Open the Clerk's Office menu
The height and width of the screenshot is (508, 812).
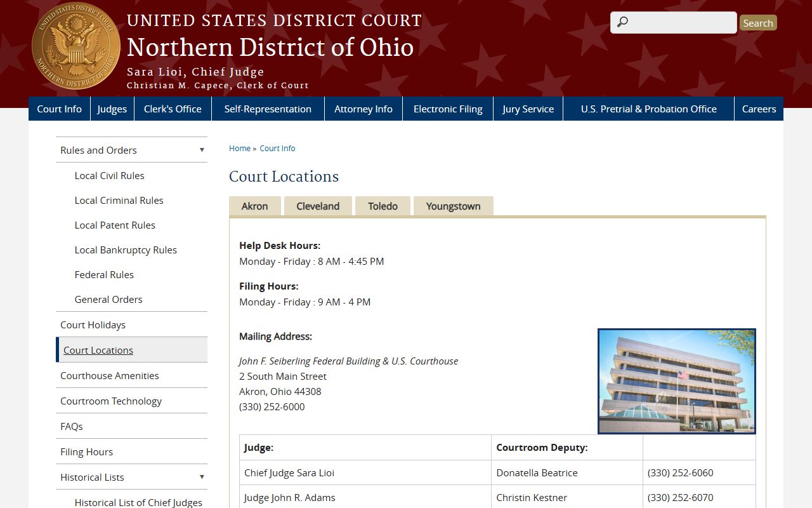pyautogui.click(x=173, y=109)
